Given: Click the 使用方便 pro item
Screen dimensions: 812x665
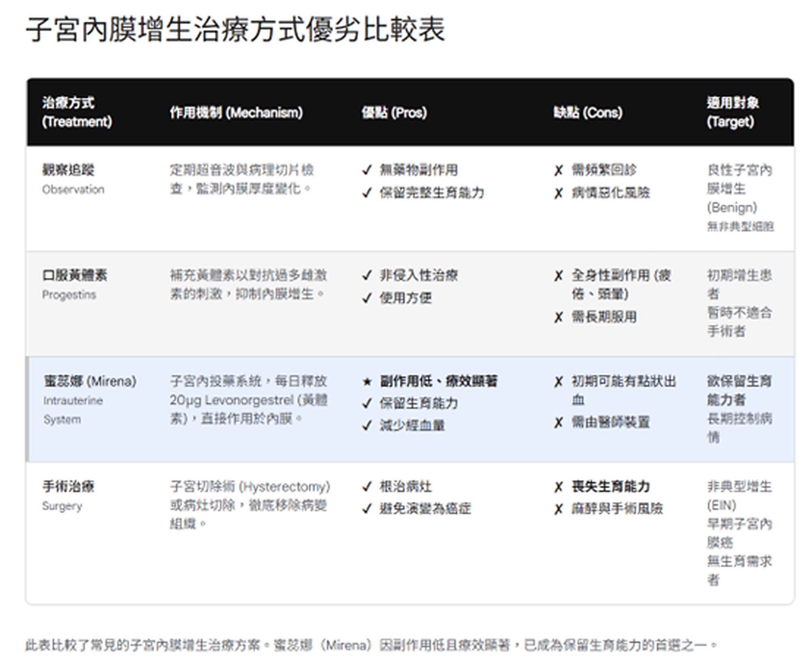Looking at the screenshot, I should (406, 298).
